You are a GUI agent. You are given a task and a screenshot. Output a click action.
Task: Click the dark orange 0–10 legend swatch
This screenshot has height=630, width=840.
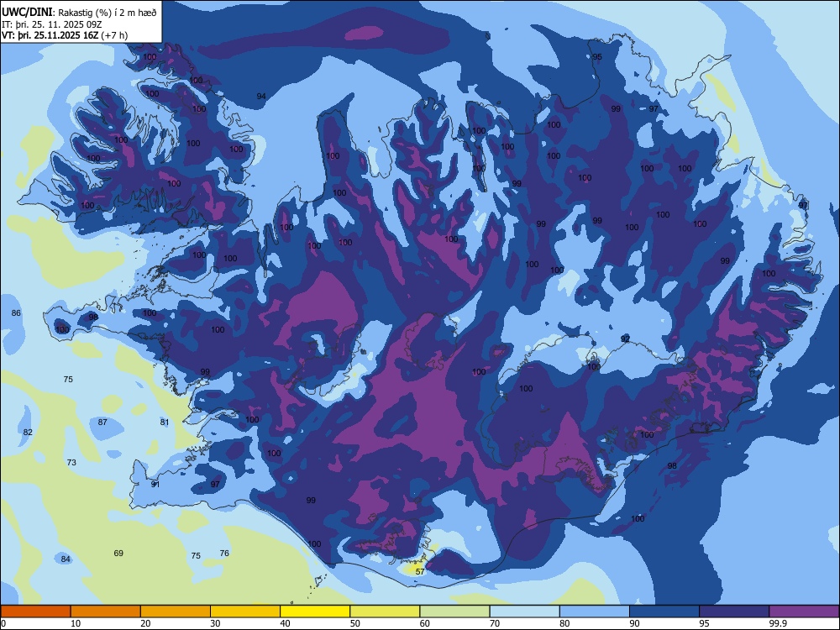point(35,612)
